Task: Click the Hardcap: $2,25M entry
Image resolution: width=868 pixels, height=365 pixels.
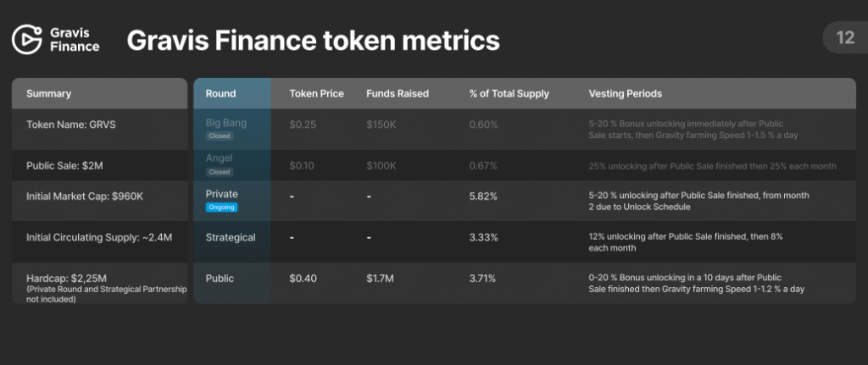Action: (x=68, y=278)
